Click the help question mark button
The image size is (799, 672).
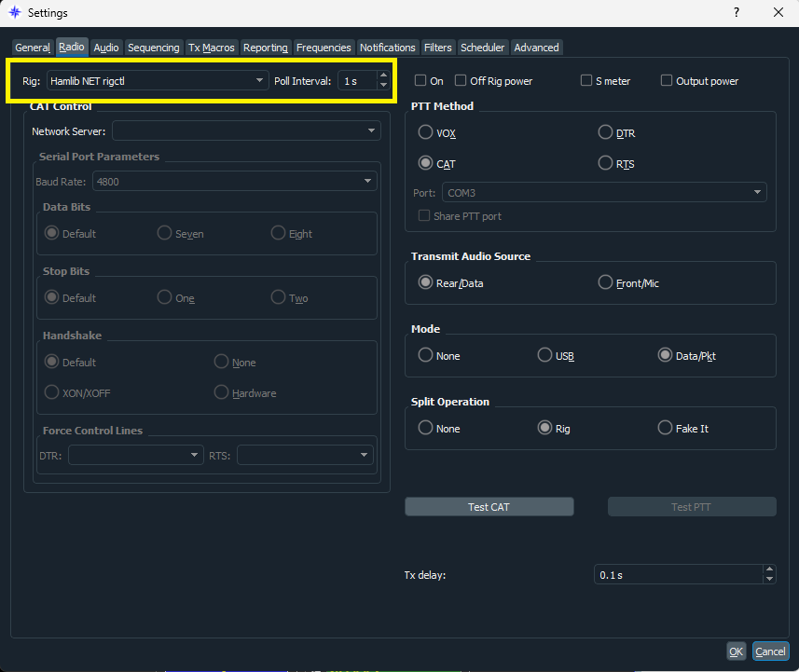pos(736,13)
